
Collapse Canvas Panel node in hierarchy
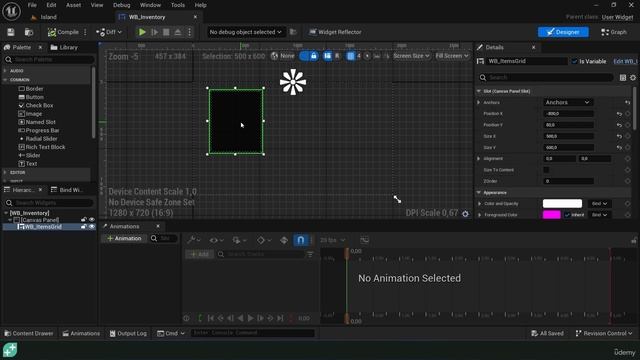point(10,220)
